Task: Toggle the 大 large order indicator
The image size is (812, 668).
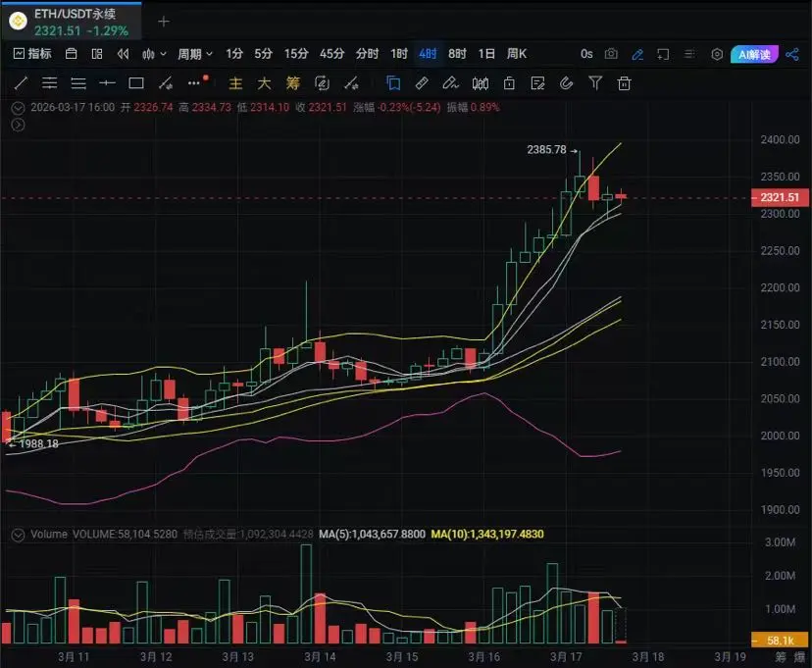Action: pos(264,83)
